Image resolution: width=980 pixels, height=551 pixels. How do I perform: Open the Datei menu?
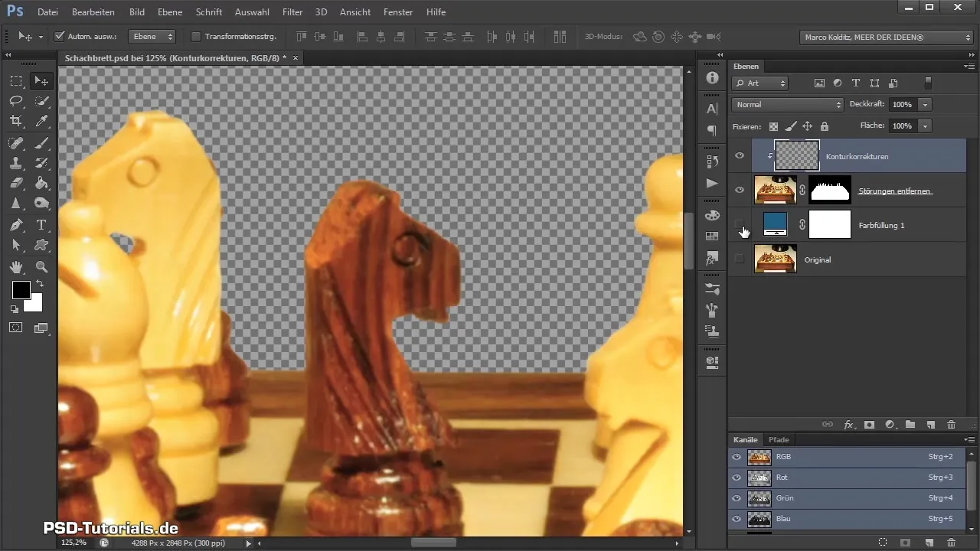[47, 12]
